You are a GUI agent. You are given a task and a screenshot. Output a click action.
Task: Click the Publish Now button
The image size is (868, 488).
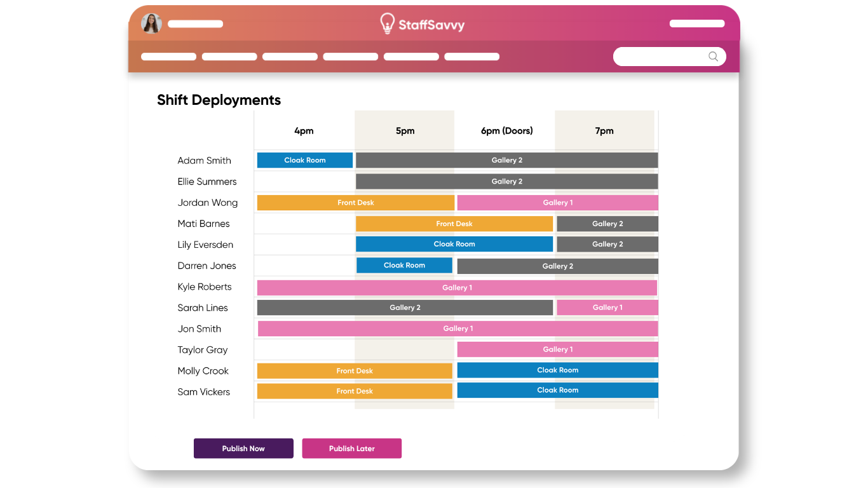(243, 449)
